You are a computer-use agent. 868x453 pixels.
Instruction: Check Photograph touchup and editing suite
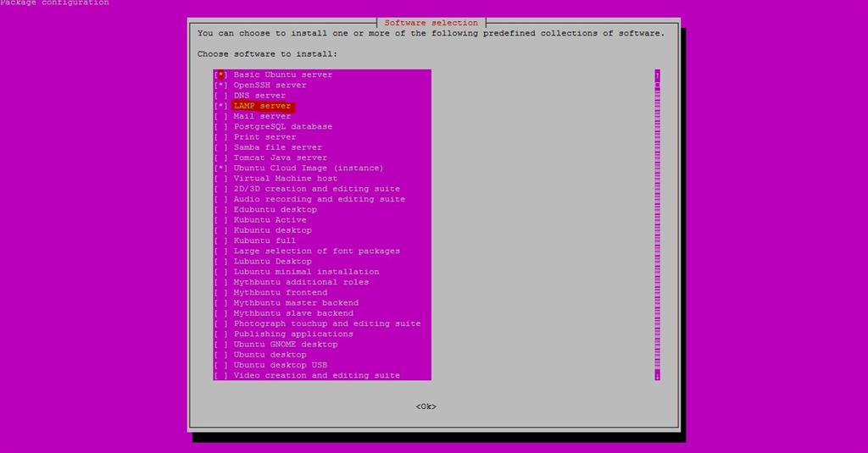(x=221, y=323)
